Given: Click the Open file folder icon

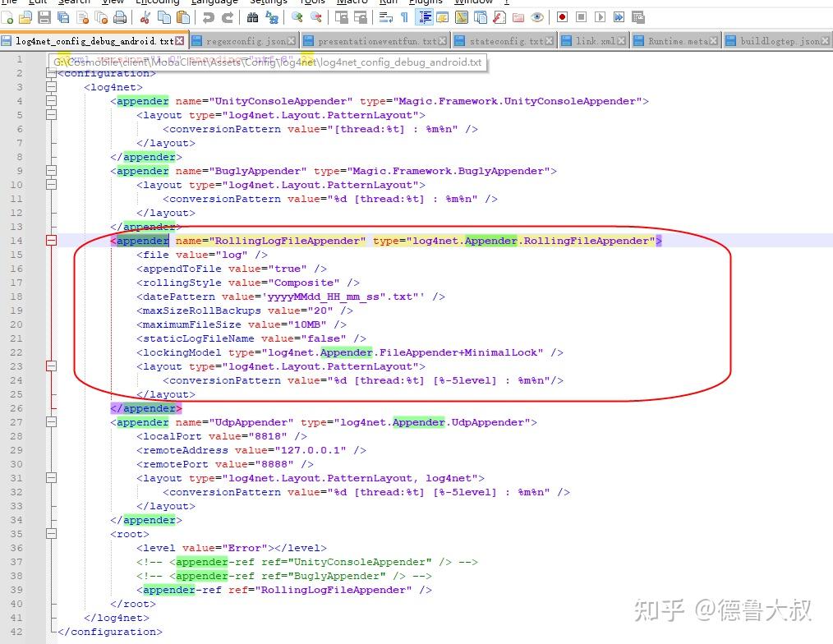Looking at the screenshot, I should (25, 17).
